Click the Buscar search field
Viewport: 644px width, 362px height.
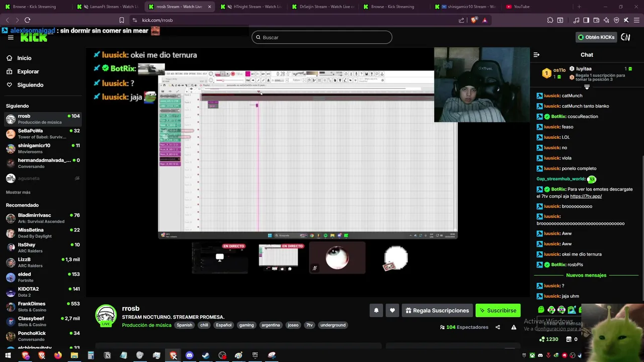point(321,37)
